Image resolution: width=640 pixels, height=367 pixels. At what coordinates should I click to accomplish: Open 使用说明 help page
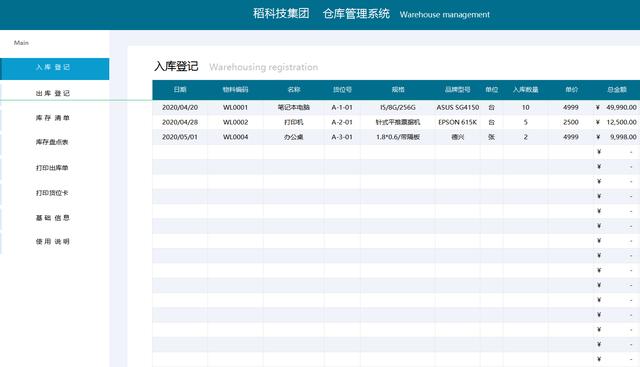(x=53, y=242)
